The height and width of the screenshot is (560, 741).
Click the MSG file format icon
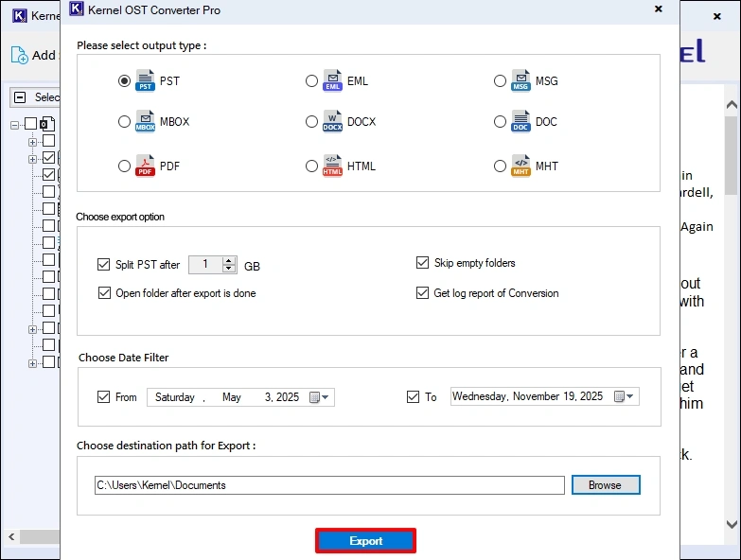520,80
